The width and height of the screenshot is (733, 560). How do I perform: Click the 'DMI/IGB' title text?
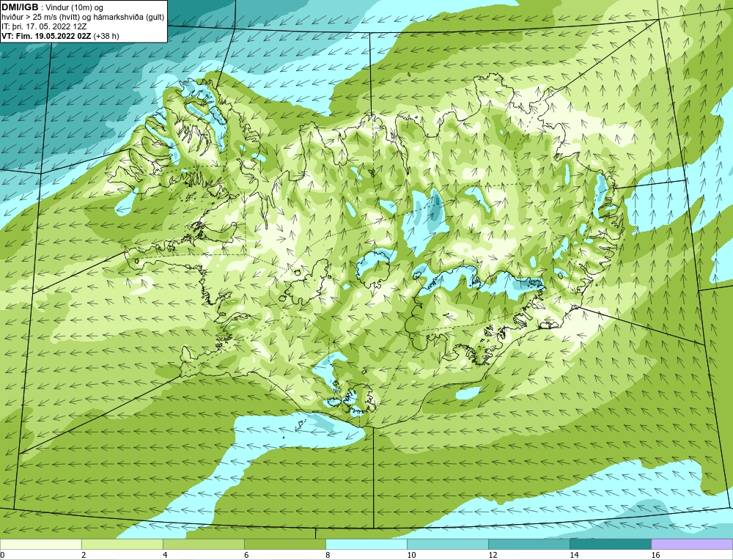point(20,7)
